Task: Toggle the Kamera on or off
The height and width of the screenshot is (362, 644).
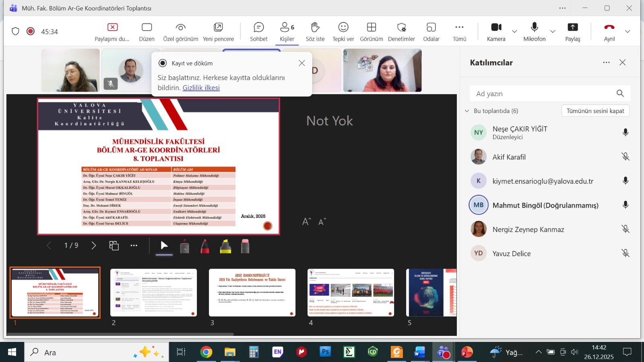Action: tap(496, 32)
